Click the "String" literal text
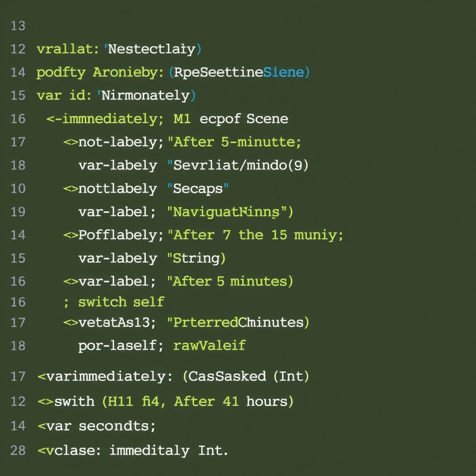 pos(197,258)
